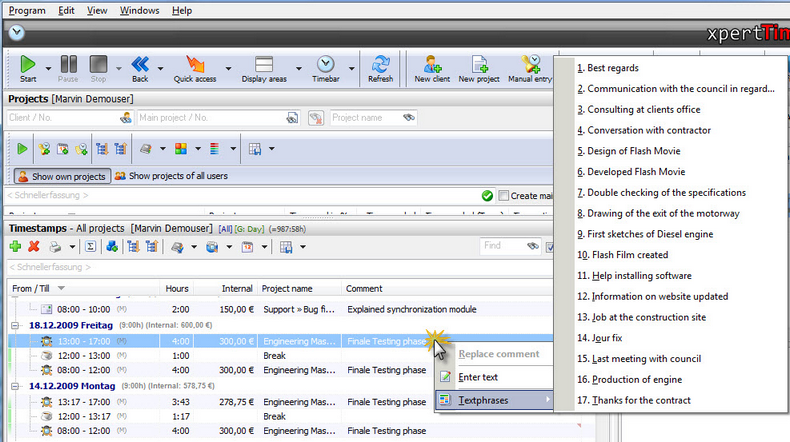Viewport: 790px width, 442px height.
Task: Click the green Start play icon
Action: point(28,64)
